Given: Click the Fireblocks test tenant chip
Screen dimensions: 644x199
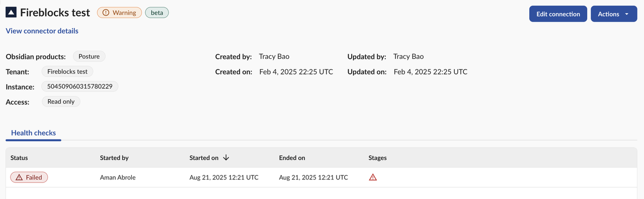Looking at the screenshot, I should click(67, 72).
